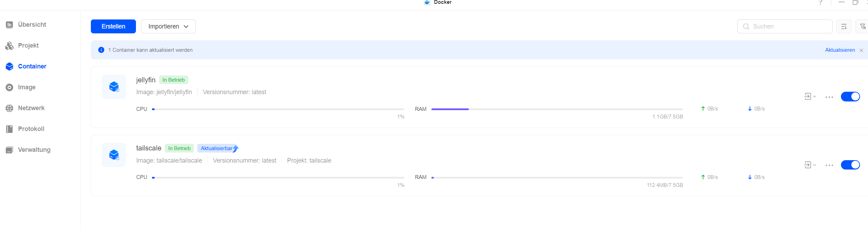Click the jellyfin container cube icon
Screen dimensions: 868x230
pyautogui.click(x=114, y=87)
